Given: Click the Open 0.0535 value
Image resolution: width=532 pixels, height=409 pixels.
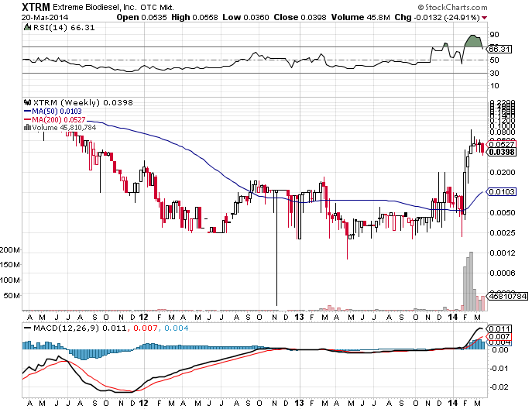Looking at the screenshot, I should tap(142, 17).
